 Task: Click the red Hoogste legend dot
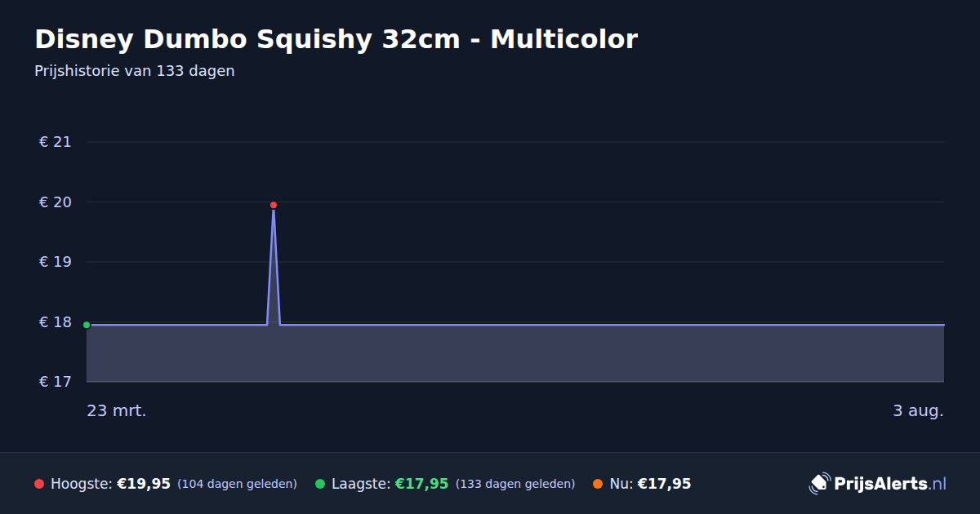(x=39, y=484)
